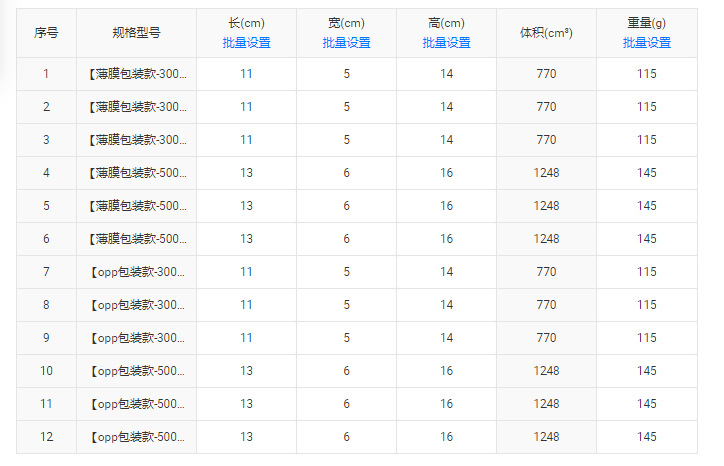The image size is (724, 466).
Task: Click the volume 1248 in row 12
Action: (546, 437)
